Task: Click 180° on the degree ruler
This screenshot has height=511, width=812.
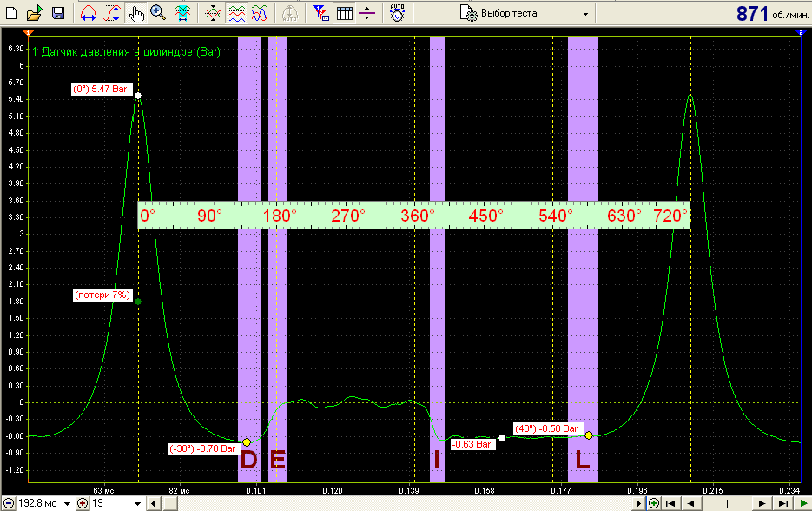Action: point(280,216)
